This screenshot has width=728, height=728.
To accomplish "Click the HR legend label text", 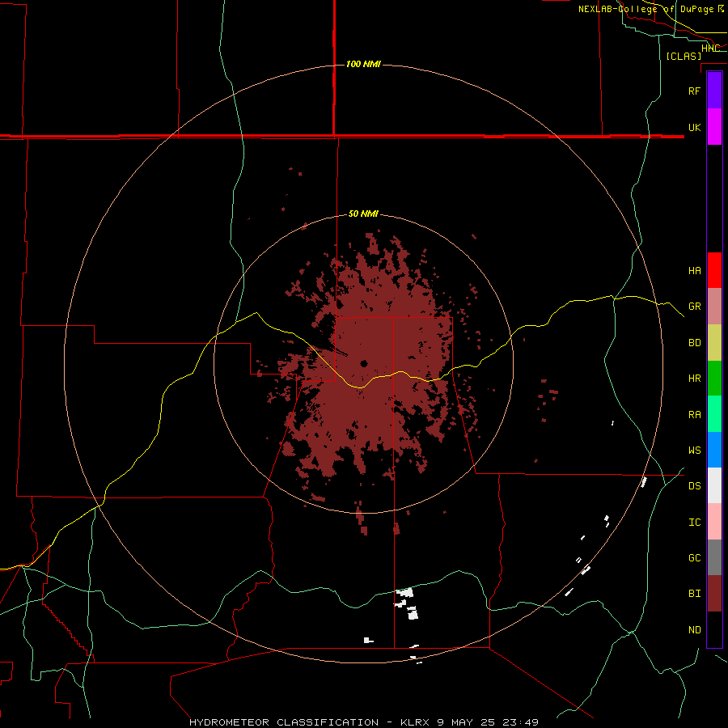I will pyautogui.click(x=694, y=379).
